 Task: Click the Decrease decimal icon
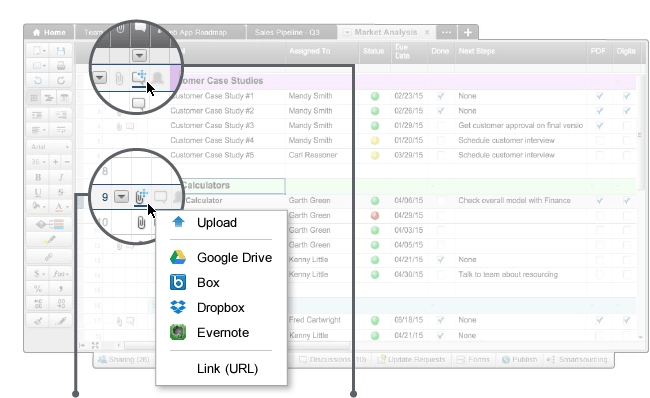click(61, 303)
